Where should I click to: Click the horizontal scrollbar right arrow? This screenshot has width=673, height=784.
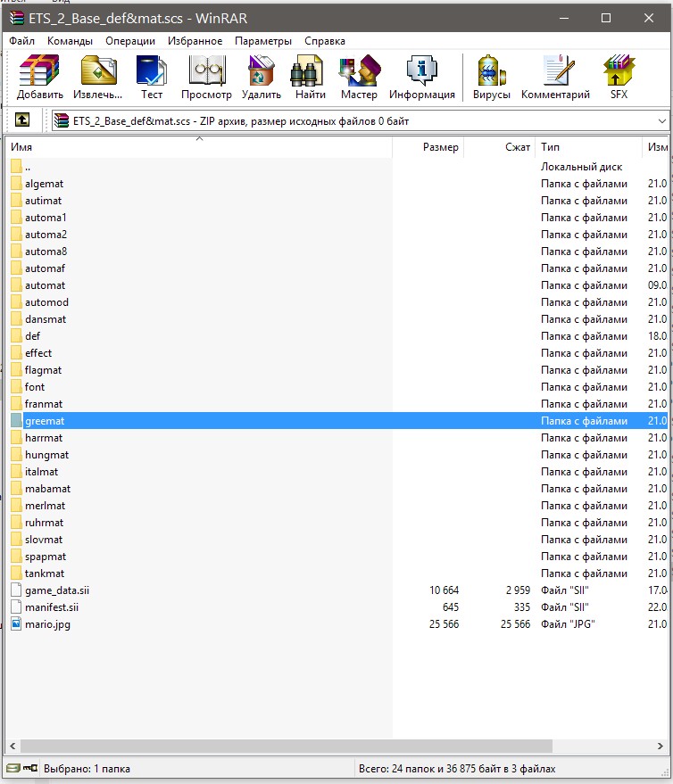click(660, 746)
